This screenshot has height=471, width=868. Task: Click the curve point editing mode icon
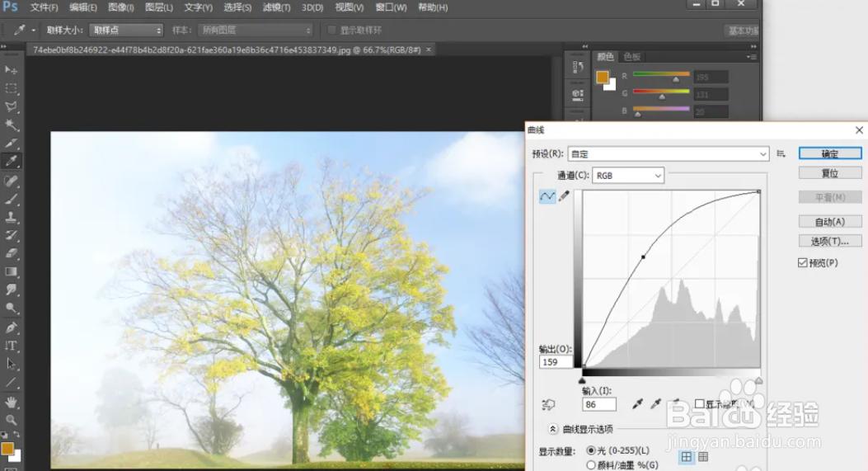click(547, 196)
